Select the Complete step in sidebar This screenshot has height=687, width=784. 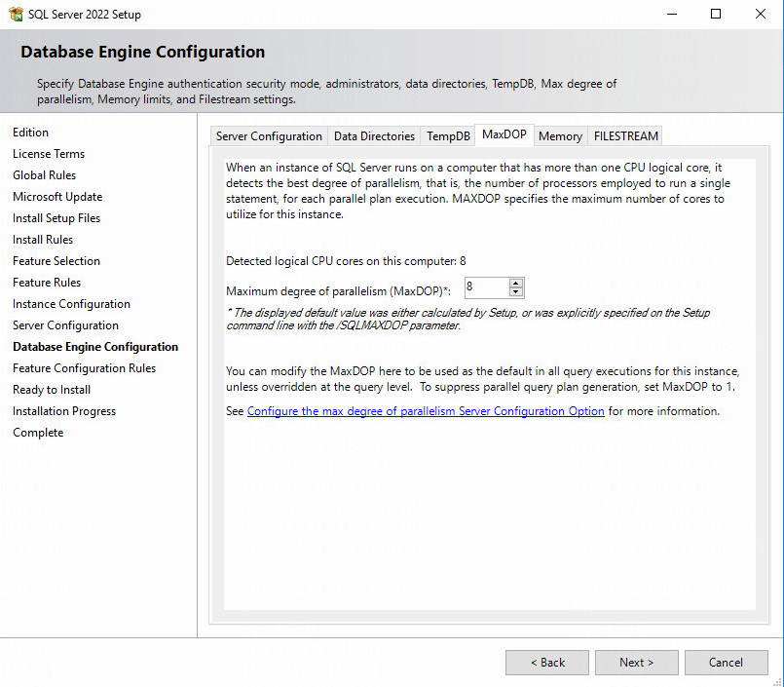(x=38, y=433)
